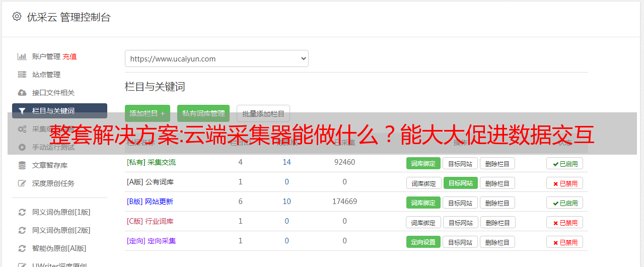Screen dimensions: 644x267
Task: Open the [B版] 网站更新 column link
Action: [150, 202]
